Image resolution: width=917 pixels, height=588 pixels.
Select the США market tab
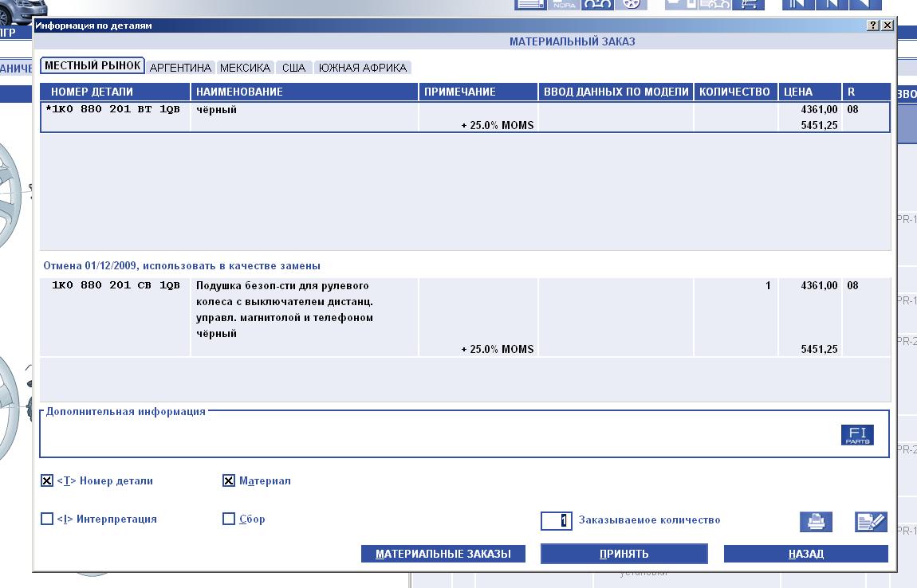click(293, 68)
